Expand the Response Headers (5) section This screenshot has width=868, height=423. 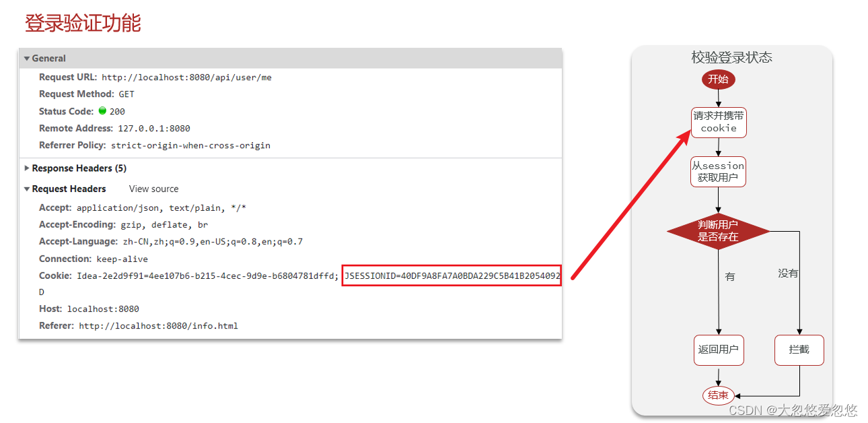click(27, 168)
